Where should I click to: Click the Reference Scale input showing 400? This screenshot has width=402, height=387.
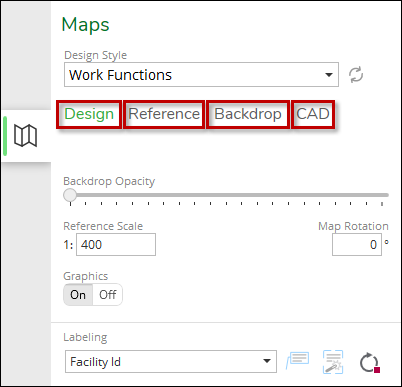pyautogui.click(x=116, y=245)
